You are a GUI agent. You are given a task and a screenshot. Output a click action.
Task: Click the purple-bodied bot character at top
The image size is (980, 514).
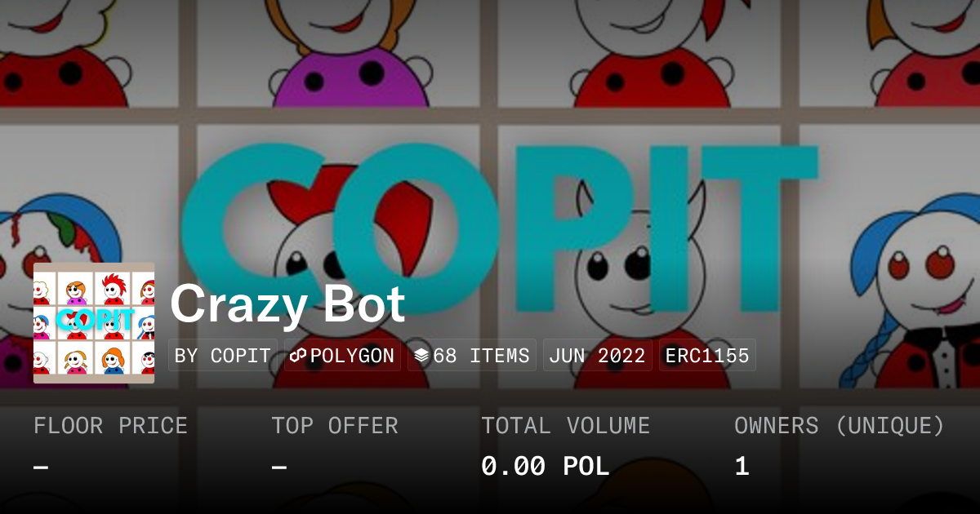pos(351,57)
